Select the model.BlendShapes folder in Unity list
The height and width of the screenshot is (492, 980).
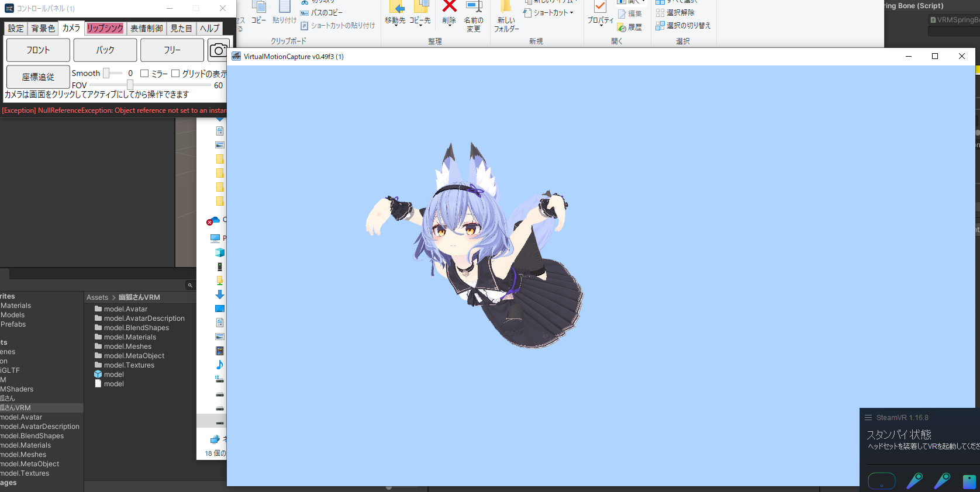click(x=136, y=328)
